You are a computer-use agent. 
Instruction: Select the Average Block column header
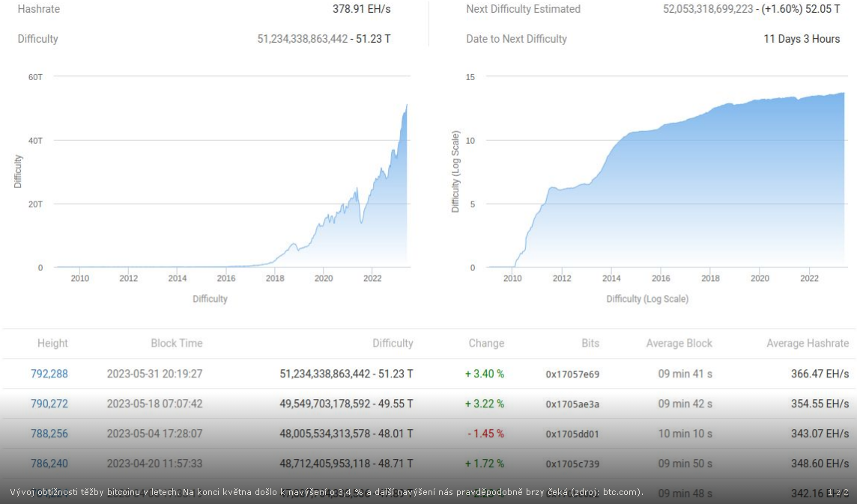pyautogui.click(x=679, y=343)
